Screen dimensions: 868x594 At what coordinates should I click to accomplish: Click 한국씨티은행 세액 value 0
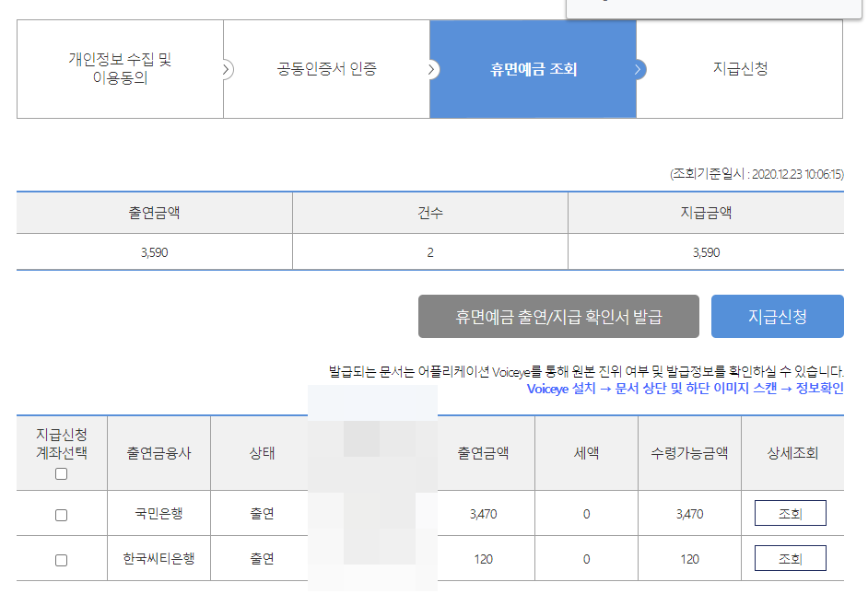(x=586, y=559)
